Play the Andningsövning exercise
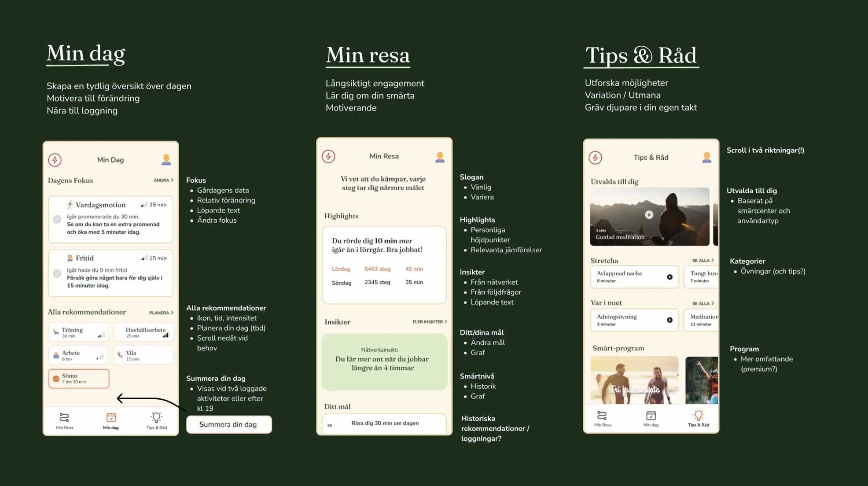The image size is (868, 486). coord(669,320)
